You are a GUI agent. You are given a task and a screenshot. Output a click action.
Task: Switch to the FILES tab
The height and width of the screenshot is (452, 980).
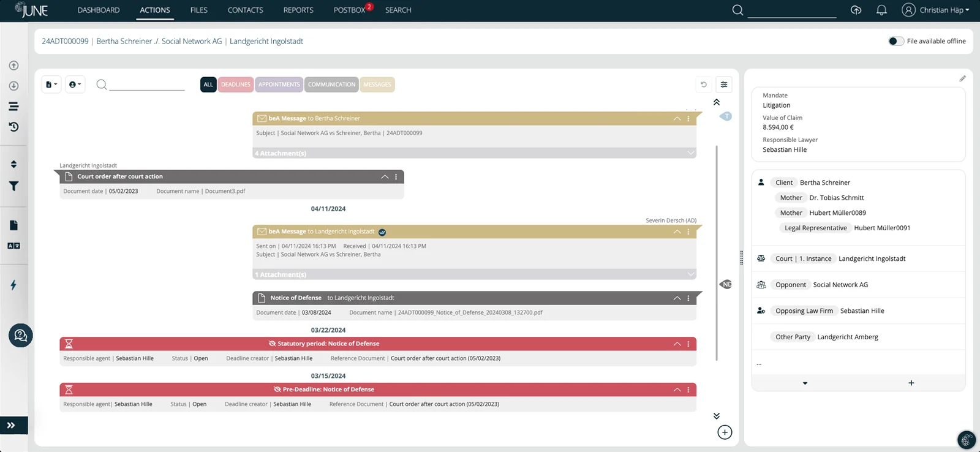[x=199, y=10]
